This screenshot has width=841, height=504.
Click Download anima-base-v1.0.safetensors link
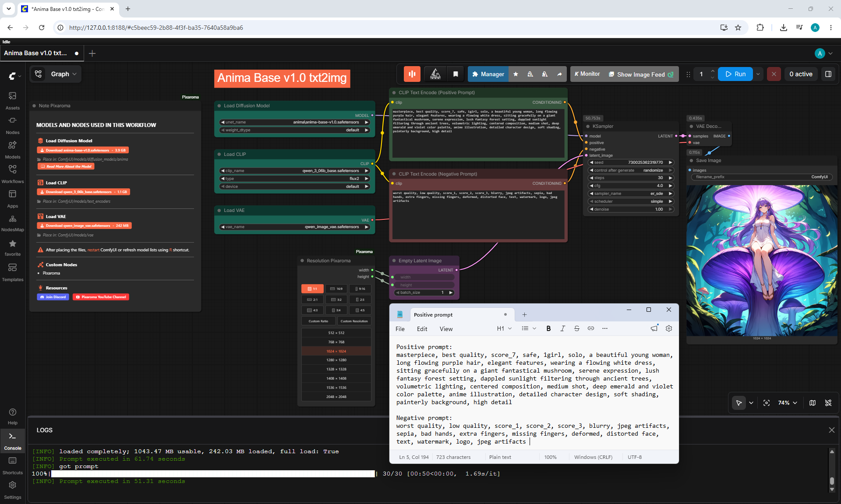point(83,150)
